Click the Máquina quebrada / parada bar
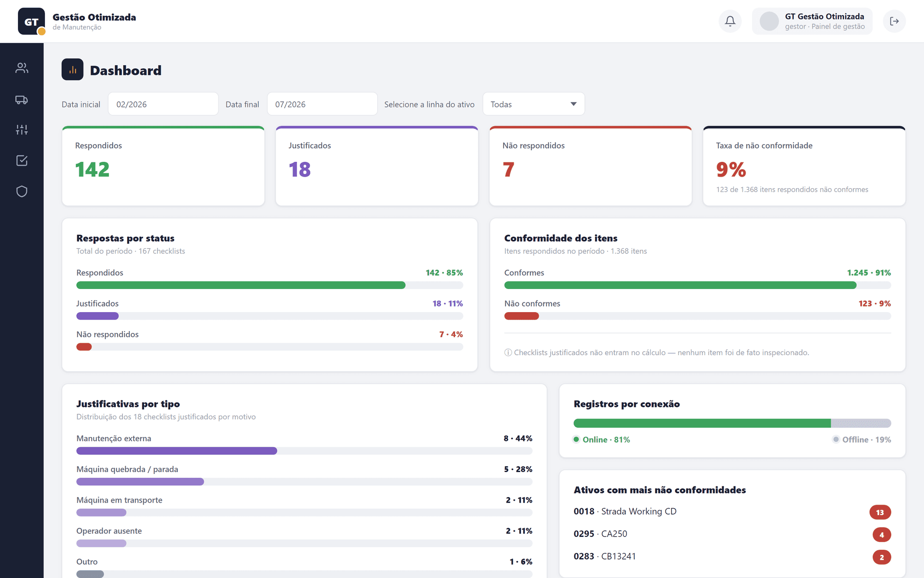 coord(140,482)
